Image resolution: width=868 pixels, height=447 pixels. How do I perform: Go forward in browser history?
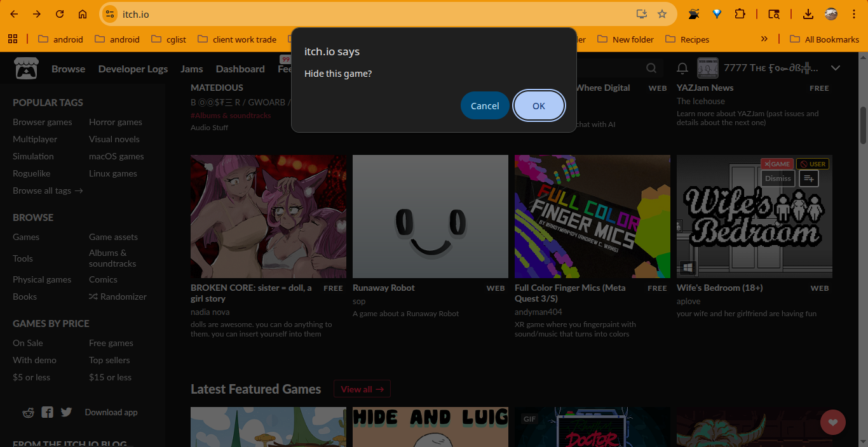click(x=37, y=14)
